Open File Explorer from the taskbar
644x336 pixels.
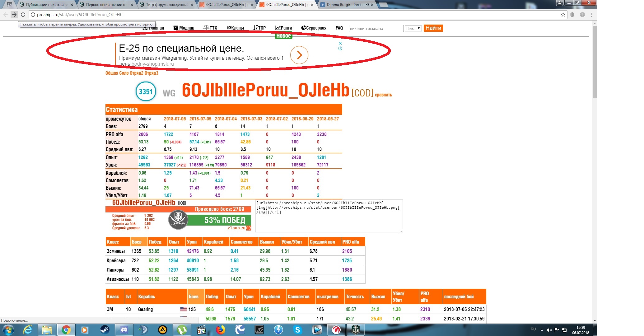(x=47, y=330)
